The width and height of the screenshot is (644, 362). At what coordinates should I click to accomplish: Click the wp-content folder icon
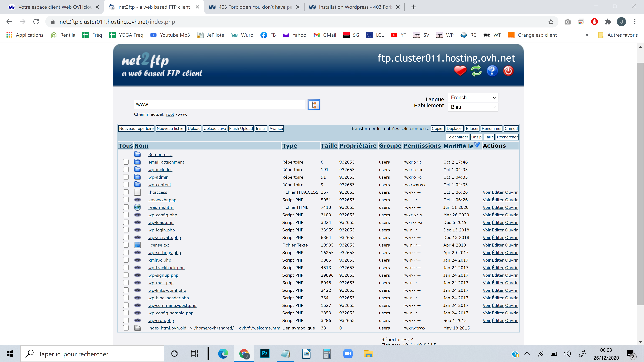pos(137,184)
